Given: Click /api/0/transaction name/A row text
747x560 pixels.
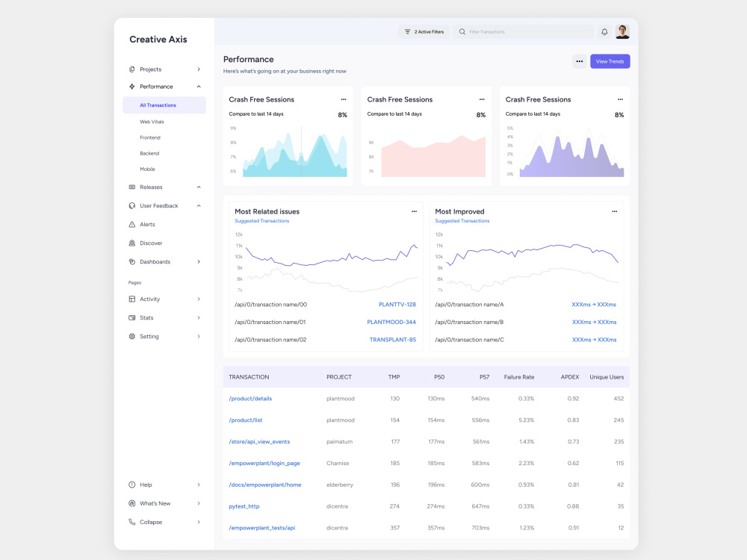Looking at the screenshot, I should pos(469,305).
